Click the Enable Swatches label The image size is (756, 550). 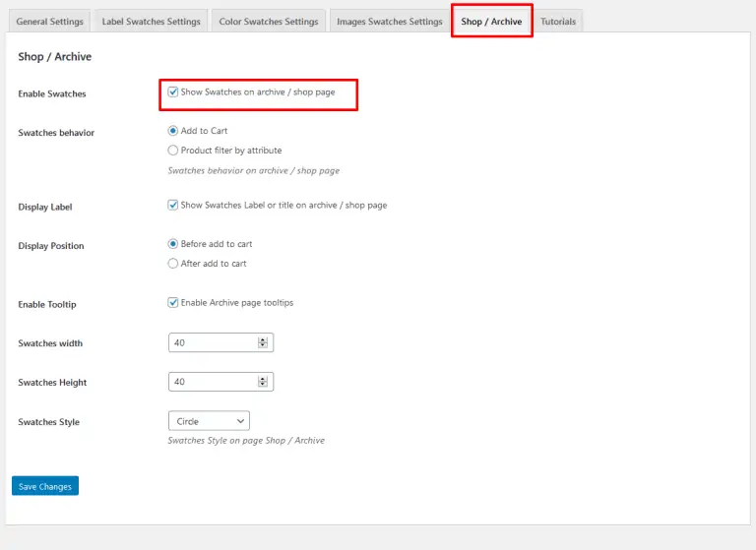click(x=52, y=94)
